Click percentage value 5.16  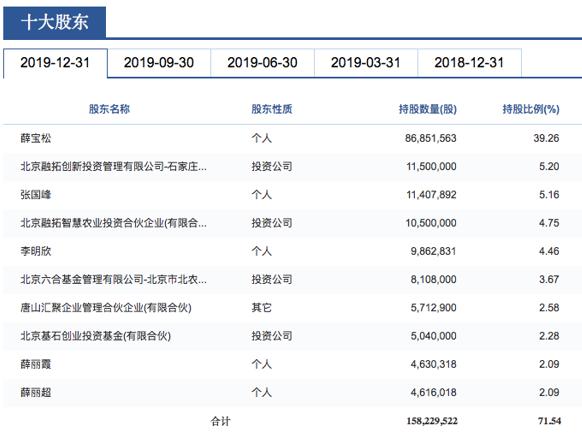[x=549, y=195]
